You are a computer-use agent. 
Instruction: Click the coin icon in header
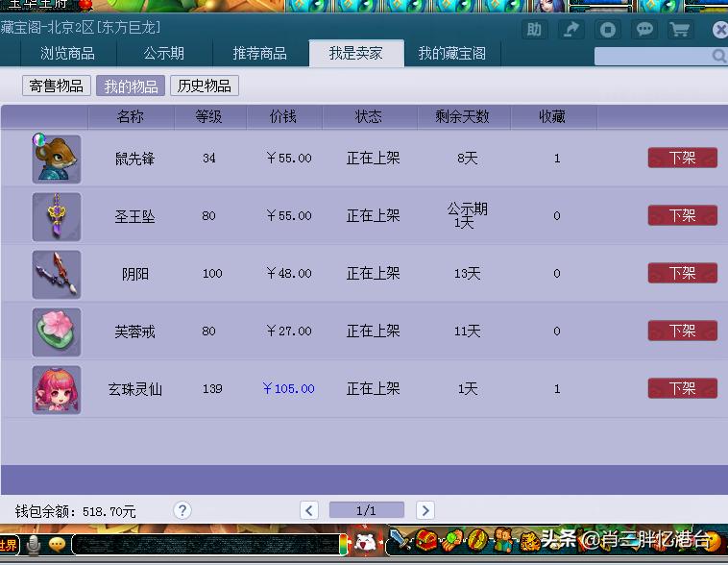coord(608,30)
